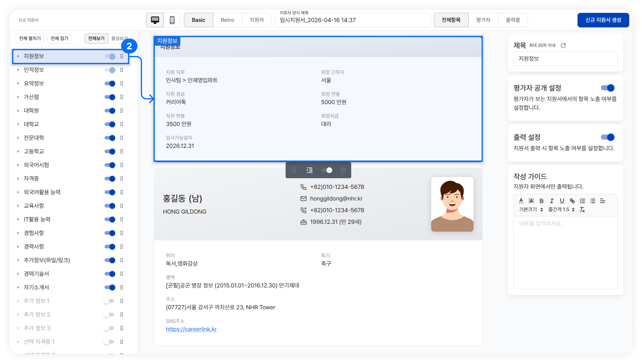Expand the 추가정보(파일/링크) tree row
Screen dimensions: 642x364
[x=18, y=260]
